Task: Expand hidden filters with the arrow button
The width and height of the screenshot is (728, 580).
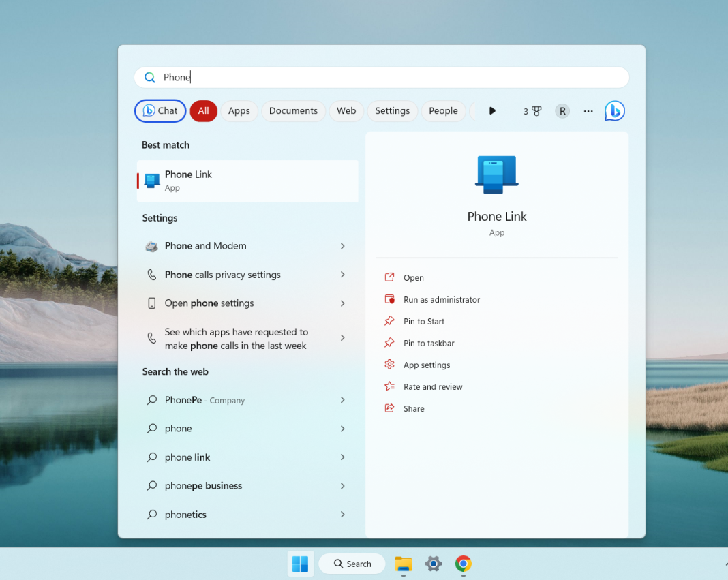Action: click(492, 110)
